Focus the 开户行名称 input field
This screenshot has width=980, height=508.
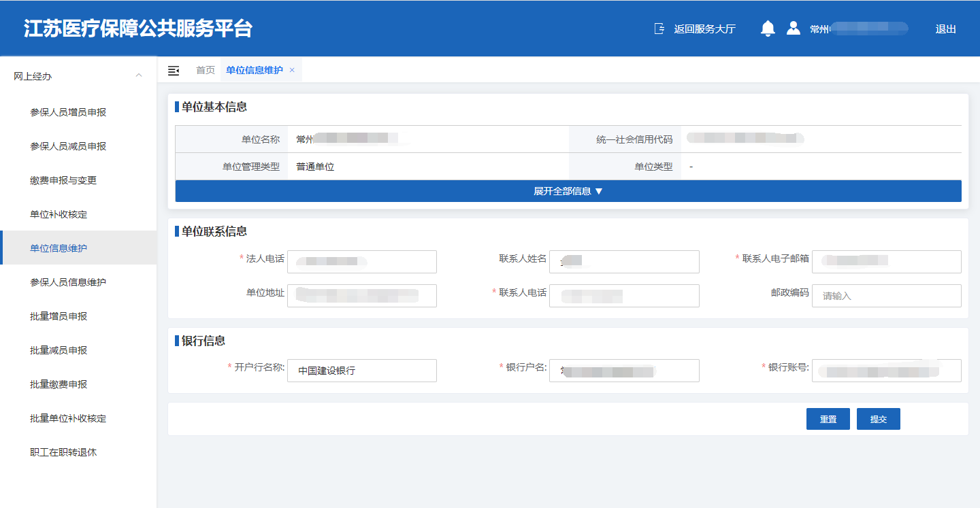361,371
